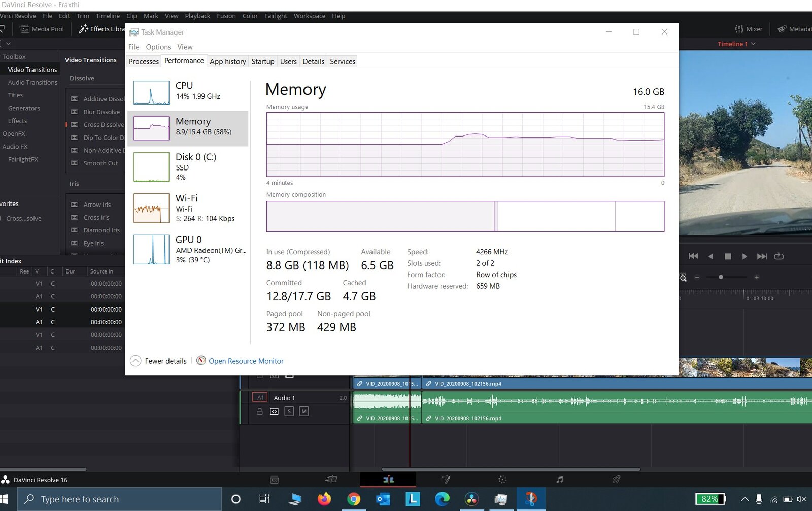The image size is (812, 511).
Task: Show hidden system tray icons
Action: point(745,499)
